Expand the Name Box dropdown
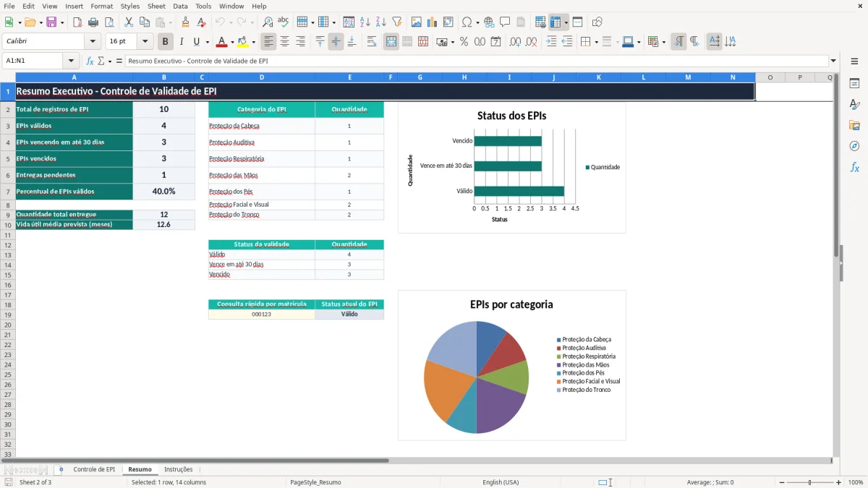The height and width of the screenshot is (488, 868). click(71, 61)
